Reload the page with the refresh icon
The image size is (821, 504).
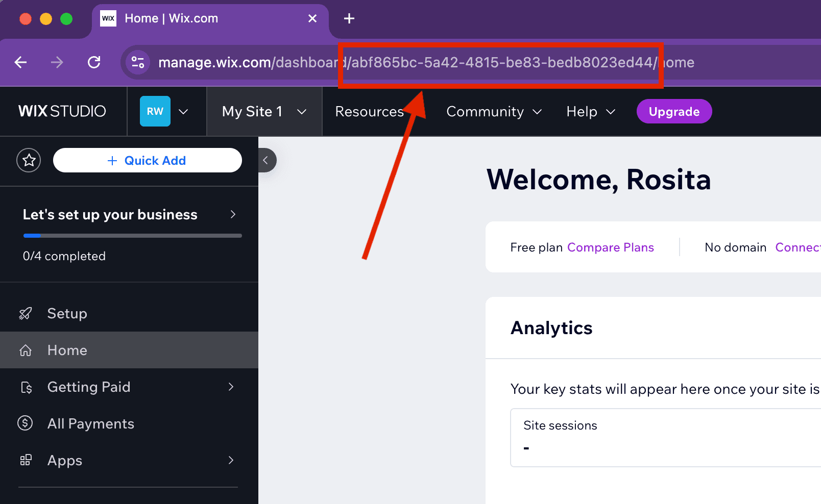click(x=94, y=62)
